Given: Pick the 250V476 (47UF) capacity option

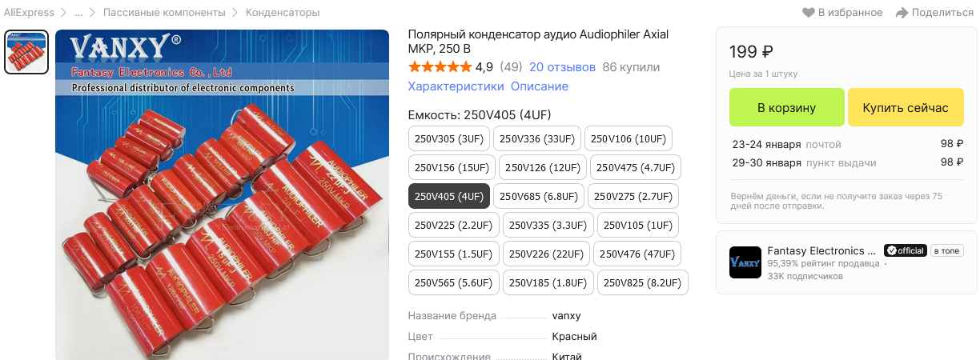Looking at the screenshot, I should 637,254.
